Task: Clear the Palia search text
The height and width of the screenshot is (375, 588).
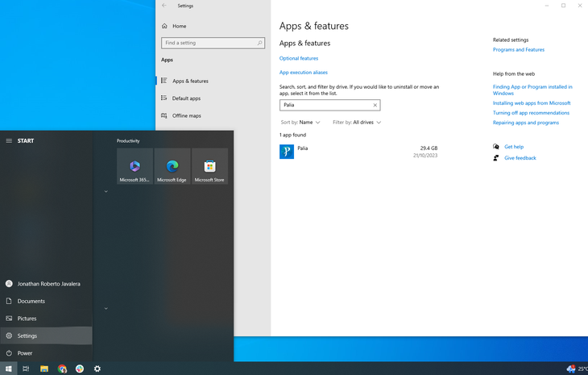Action: 375,105
